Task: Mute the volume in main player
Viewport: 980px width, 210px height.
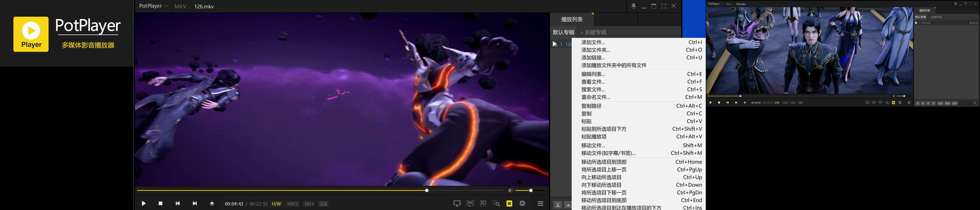Action: pos(511,190)
